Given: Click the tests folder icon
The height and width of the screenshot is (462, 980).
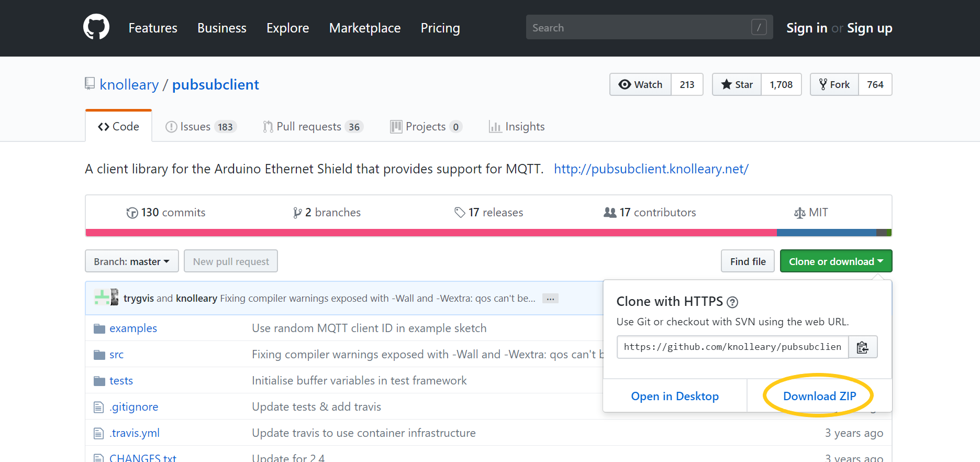Looking at the screenshot, I should click(x=99, y=381).
